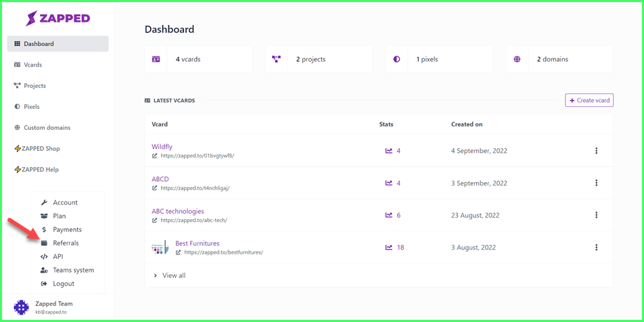Click the vcards stat card icon
Screen dimensions: 644x322
tap(156, 59)
